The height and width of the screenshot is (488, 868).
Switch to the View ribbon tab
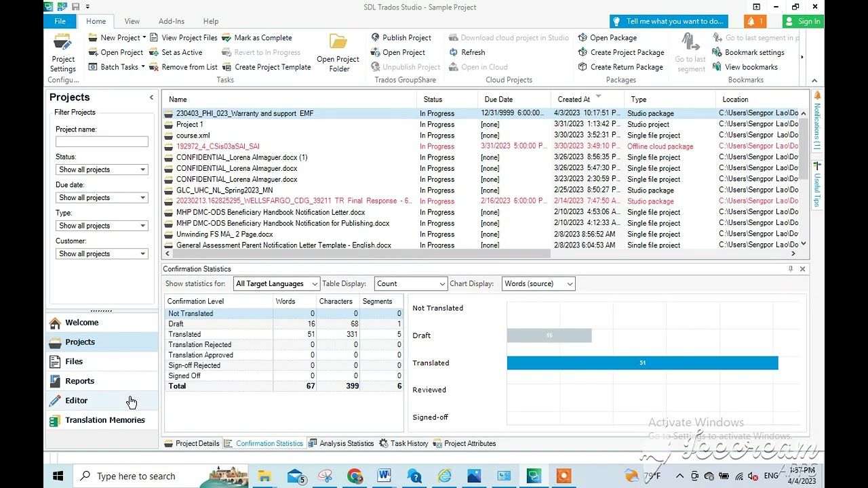tap(132, 22)
